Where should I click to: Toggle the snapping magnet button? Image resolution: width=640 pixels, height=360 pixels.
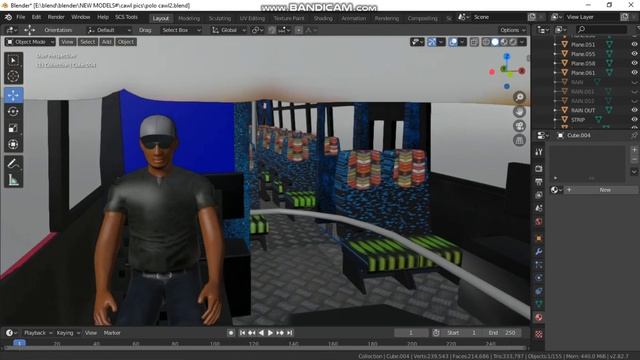point(272,30)
